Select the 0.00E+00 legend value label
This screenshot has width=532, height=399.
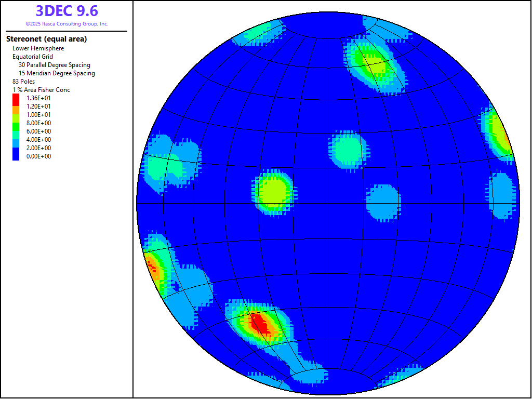click(x=39, y=156)
